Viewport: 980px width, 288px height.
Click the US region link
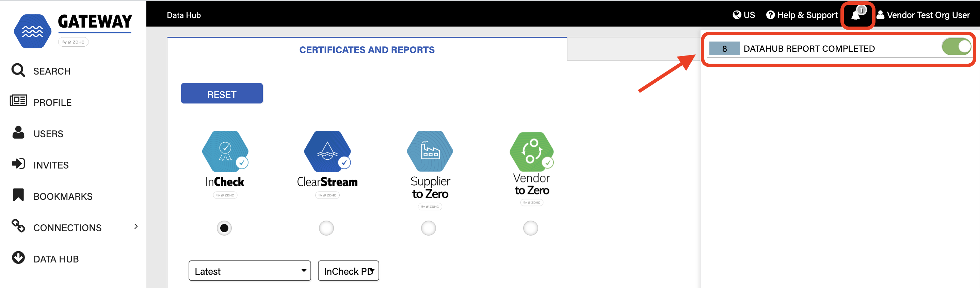point(749,15)
